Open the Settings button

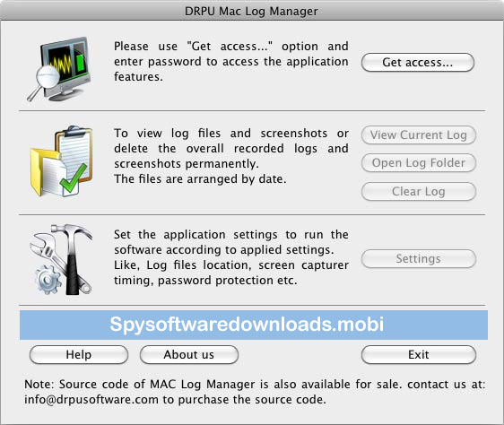point(419,259)
